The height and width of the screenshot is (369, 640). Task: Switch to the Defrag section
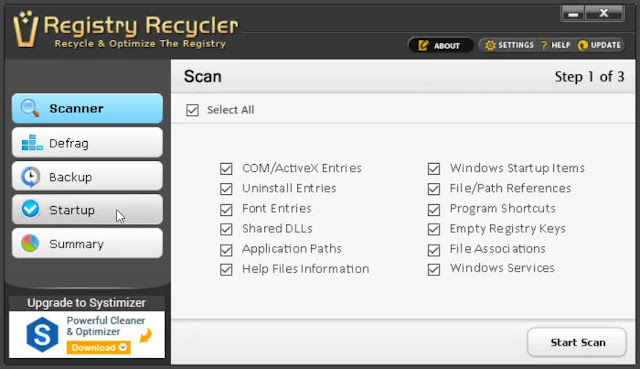[87, 143]
